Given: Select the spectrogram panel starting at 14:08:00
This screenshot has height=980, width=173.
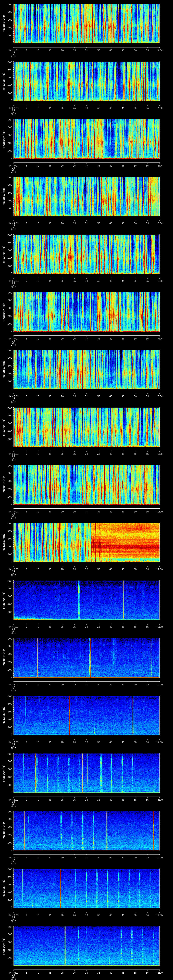Looking at the screenshot, I should [87, 427].
